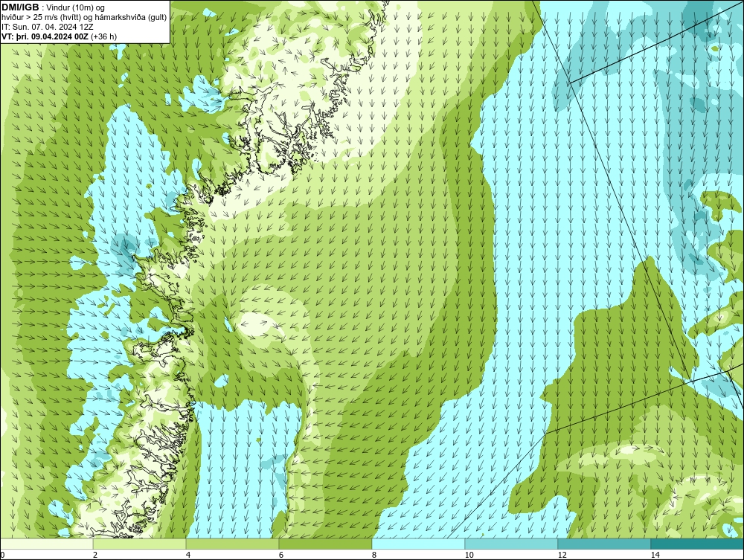Viewport: 744px width, 560px height.
Task: Click the 'hviður > 25 m/s' description line
Action: (x=84, y=17)
